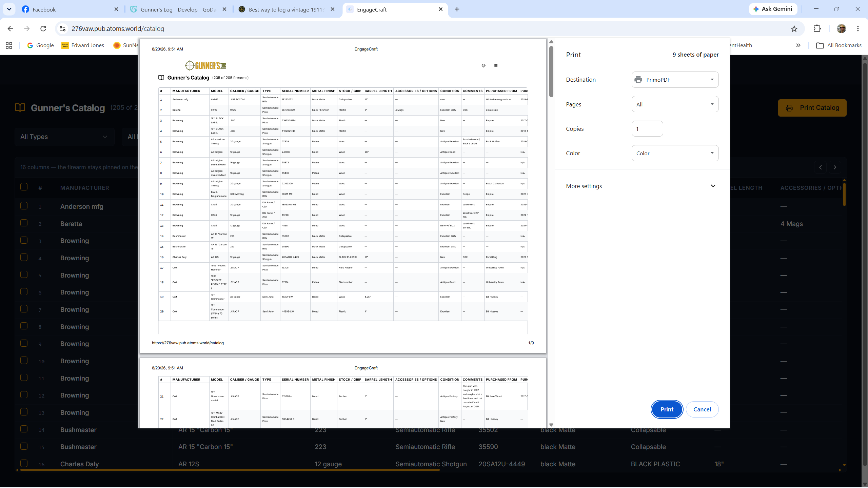Open Chrome's three-dot menu
The image size is (868, 488).
(x=858, y=28)
